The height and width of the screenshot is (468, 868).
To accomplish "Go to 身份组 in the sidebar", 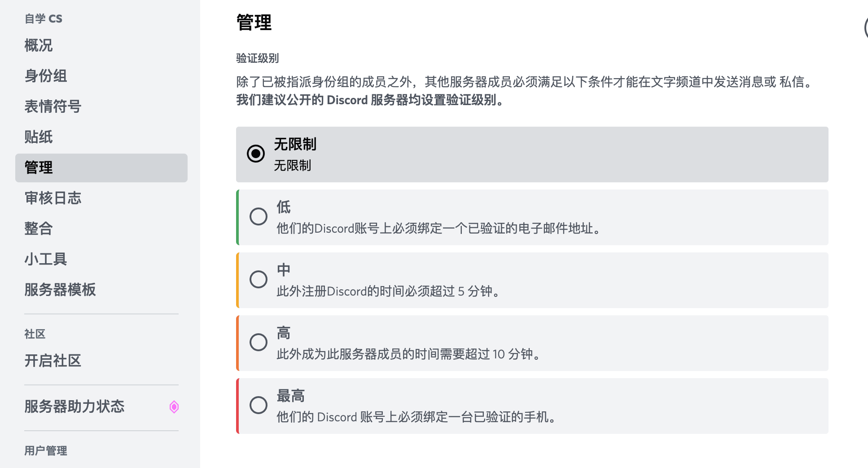I will (x=46, y=76).
